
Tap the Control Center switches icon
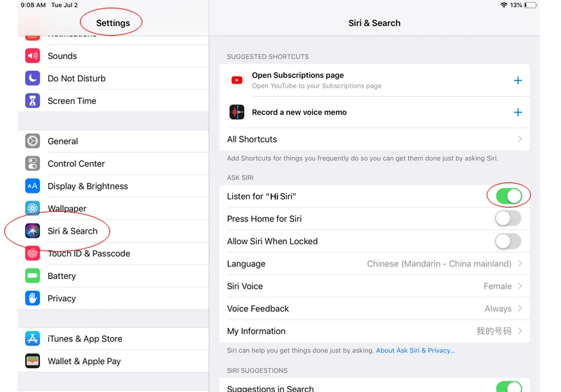(x=32, y=163)
